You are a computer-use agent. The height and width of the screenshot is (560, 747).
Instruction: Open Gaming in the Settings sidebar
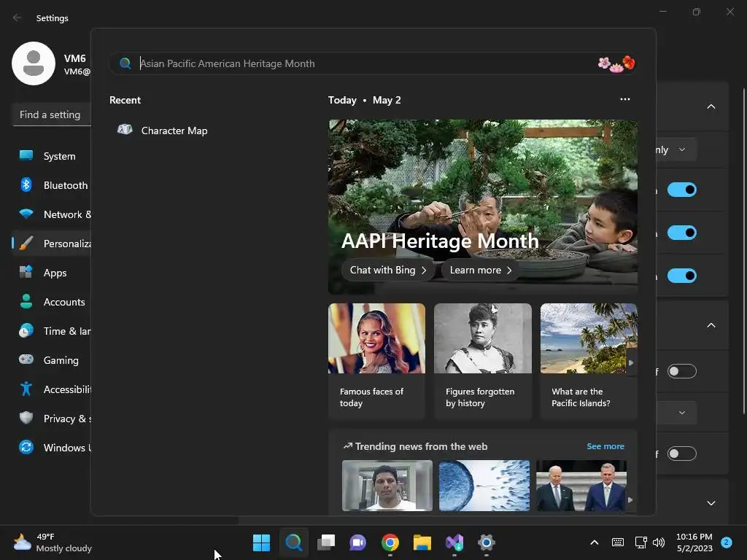point(52,360)
